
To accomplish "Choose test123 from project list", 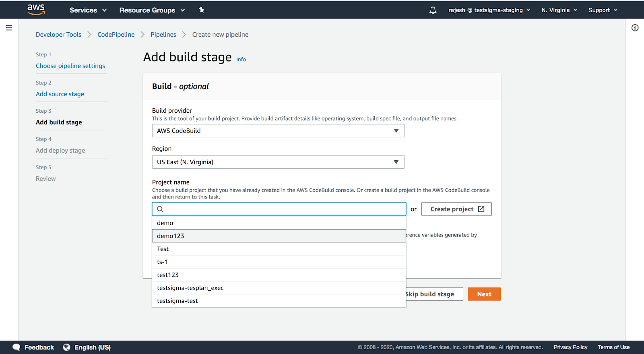I will [x=279, y=275].
